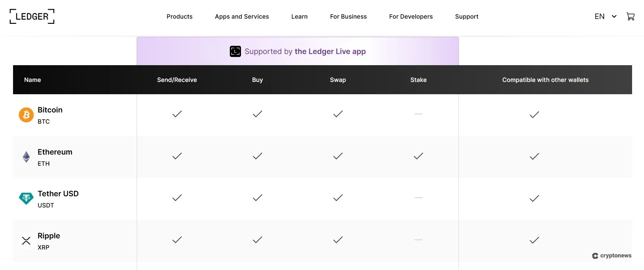Click Ripple Send/Receive checkmark
The image size is (644, 270).
177,240
